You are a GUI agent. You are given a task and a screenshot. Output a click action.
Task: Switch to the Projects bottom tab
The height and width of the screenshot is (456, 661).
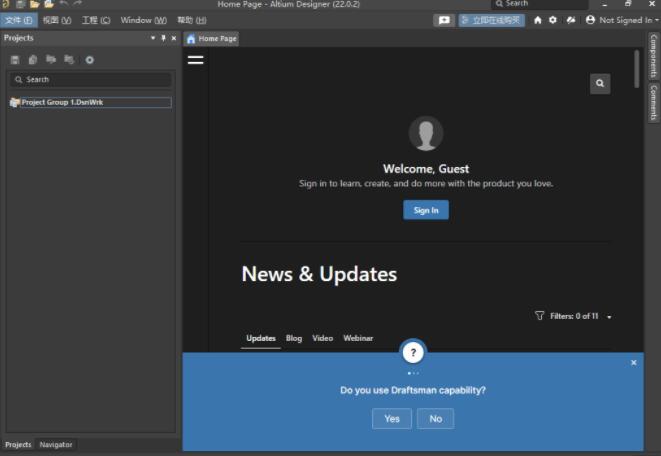(18, 445)
